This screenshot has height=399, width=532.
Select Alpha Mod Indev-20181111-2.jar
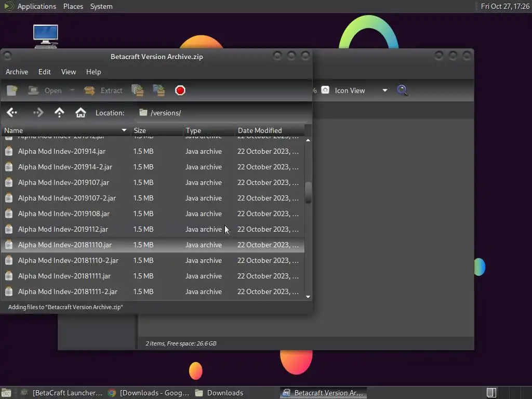pyautogui.click(x=152, y=292)
